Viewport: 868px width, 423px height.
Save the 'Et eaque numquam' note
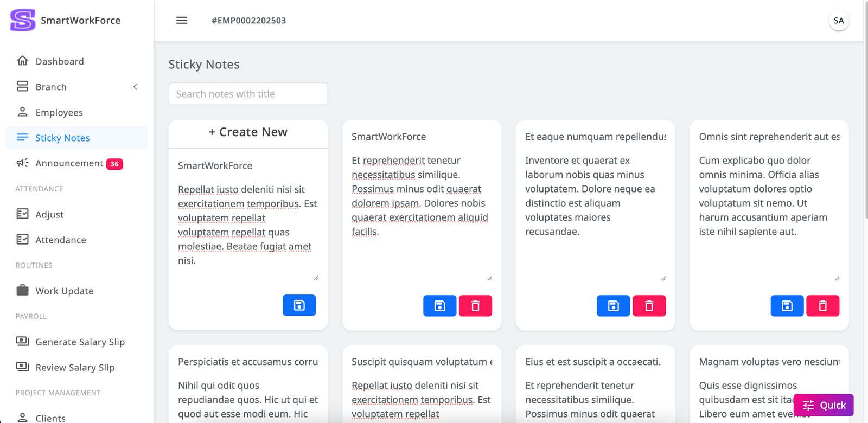[613, 306]
